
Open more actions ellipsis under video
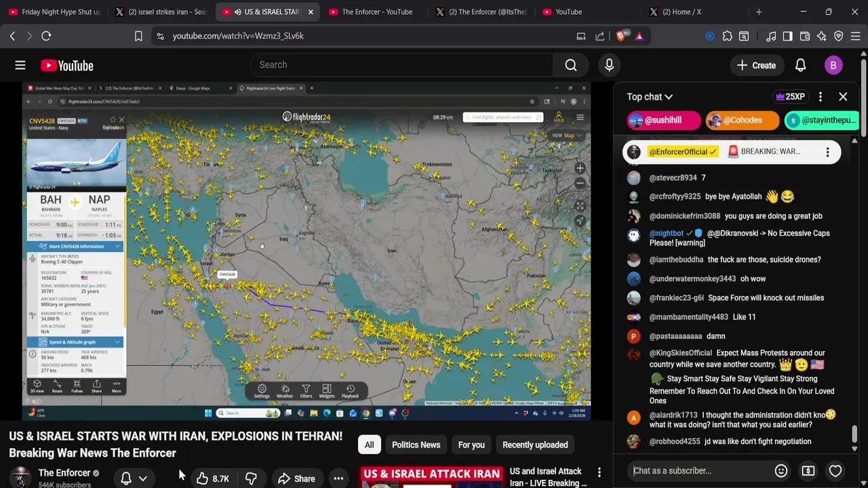pos(338,479)
